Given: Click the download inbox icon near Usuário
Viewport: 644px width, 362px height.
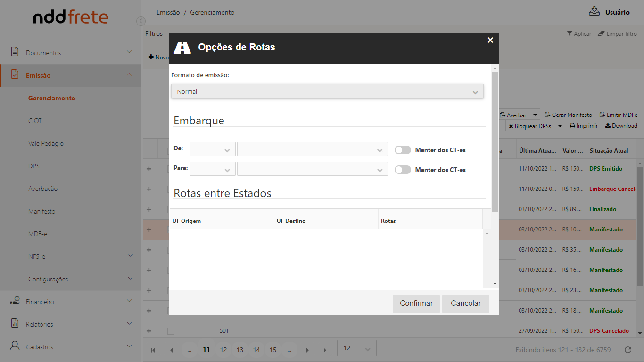Looking at the screenshot, I should tap(594, 12).
